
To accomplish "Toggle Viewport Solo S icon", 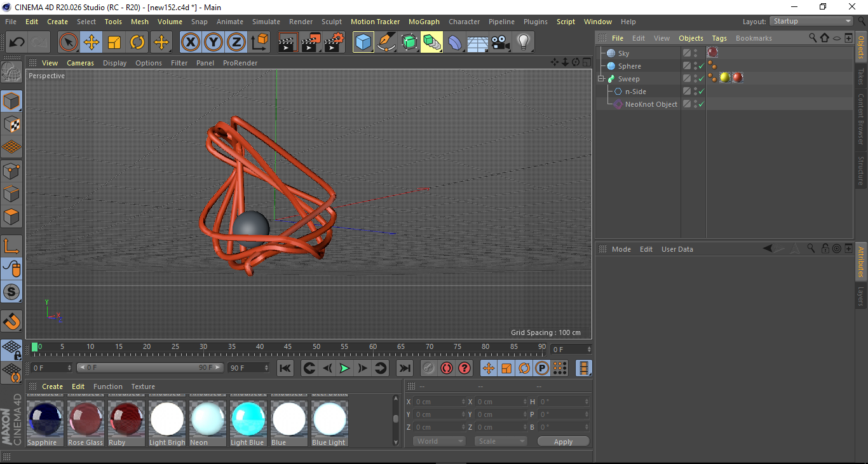I will [11, 292].
